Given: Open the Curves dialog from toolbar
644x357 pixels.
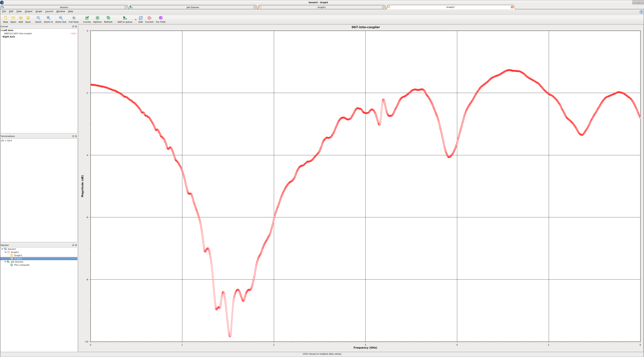Looking at the screenshot, I should [87, 18].
